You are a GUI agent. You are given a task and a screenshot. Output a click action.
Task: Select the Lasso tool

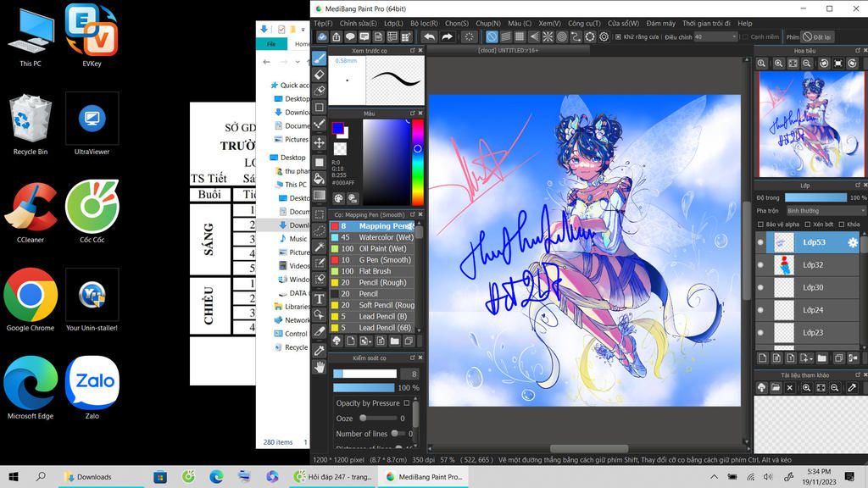coord(320,230)
